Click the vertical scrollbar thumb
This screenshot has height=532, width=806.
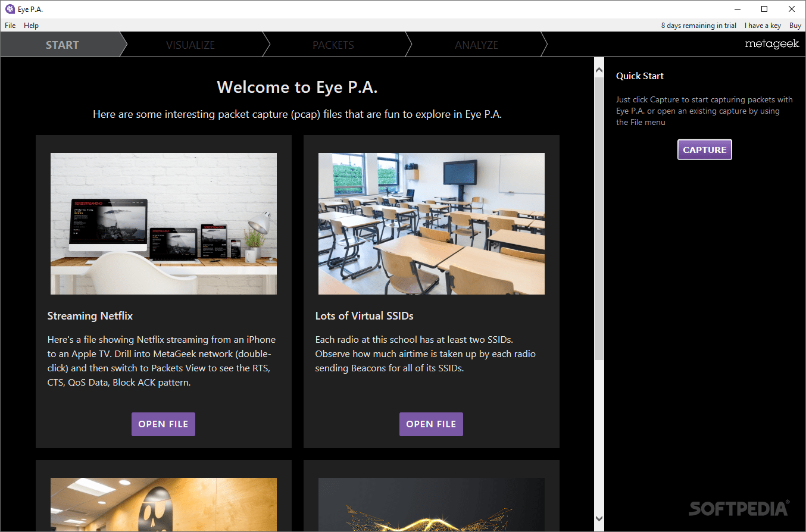[599, 217]
